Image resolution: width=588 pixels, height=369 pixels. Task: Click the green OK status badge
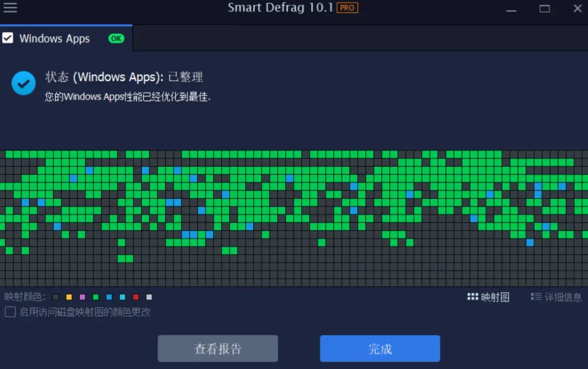pos(116,38)
